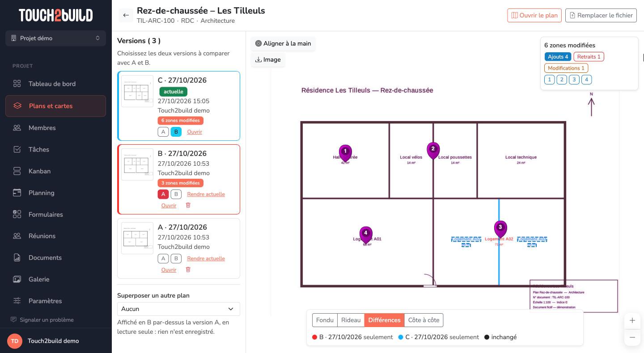Switch to Rideau comparison mode

click(x=351, y=320)
